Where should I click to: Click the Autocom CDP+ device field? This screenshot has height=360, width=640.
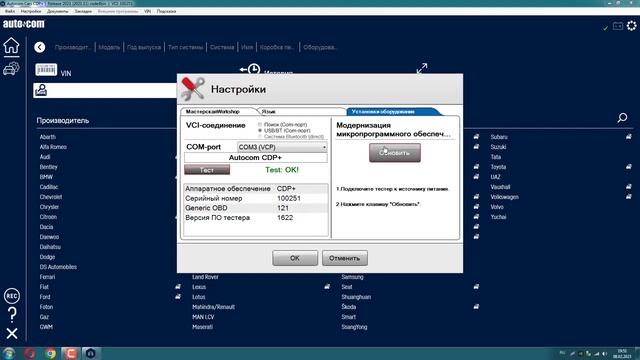256,158
